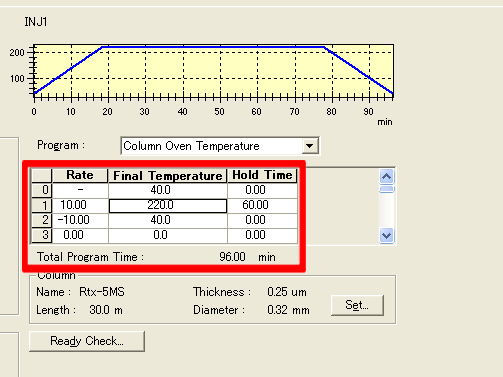
Task: Select the Final Temperature cell showing 220.0
Action: click(x=168, y=205)
